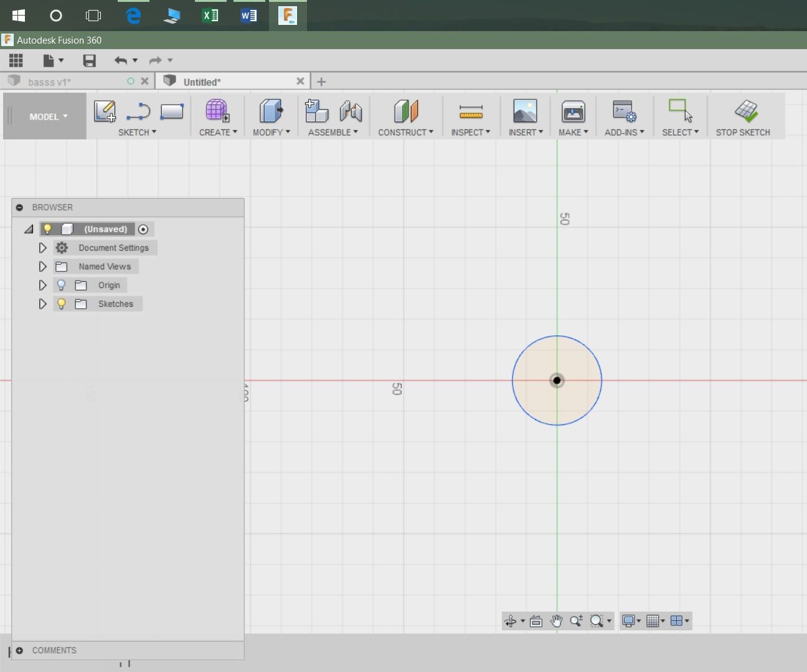Click the Create Form icon

217,111
